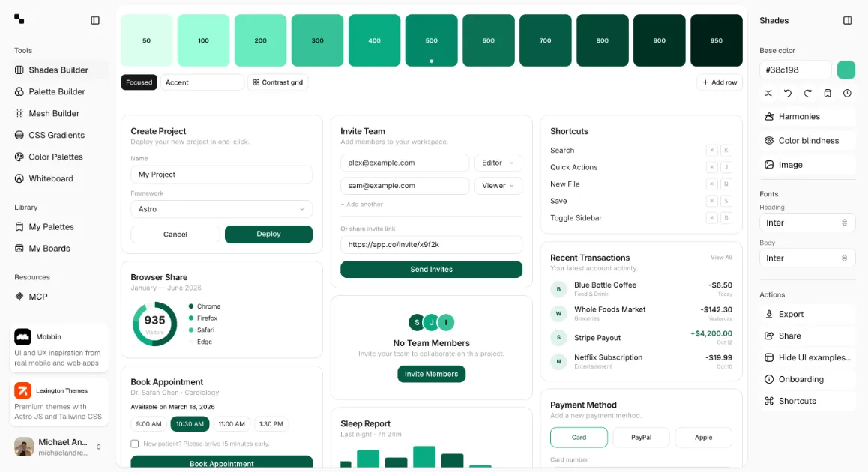Open the Heading font Inter selector
This screenshot has width=868, height=472.
807,223
